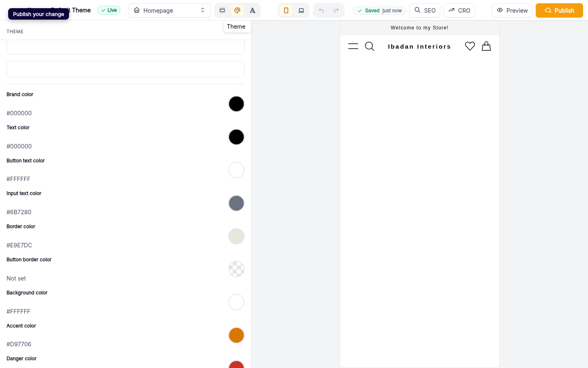Screen dimensions: 588x368
Task: Open the CRO panel
Action: click(x=459, y=10)
